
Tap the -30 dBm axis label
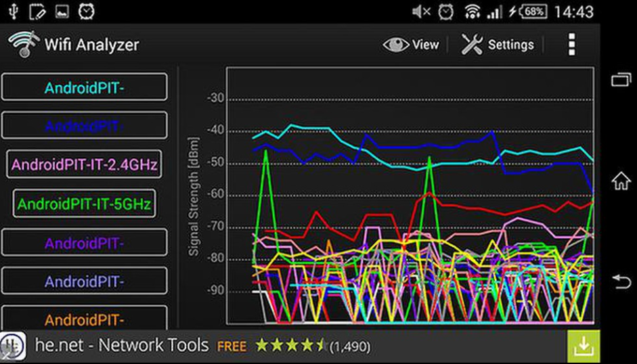(216, 98)
